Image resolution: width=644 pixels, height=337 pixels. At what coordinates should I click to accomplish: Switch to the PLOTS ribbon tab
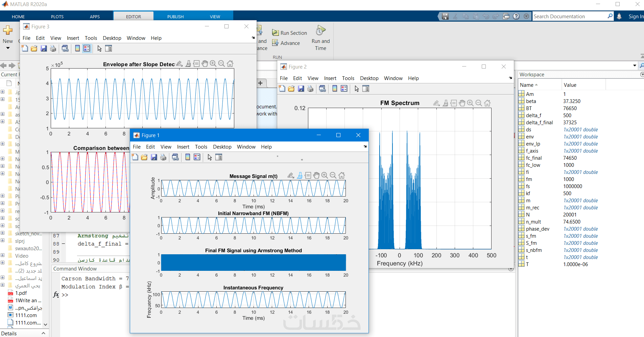tap(57, 17)
